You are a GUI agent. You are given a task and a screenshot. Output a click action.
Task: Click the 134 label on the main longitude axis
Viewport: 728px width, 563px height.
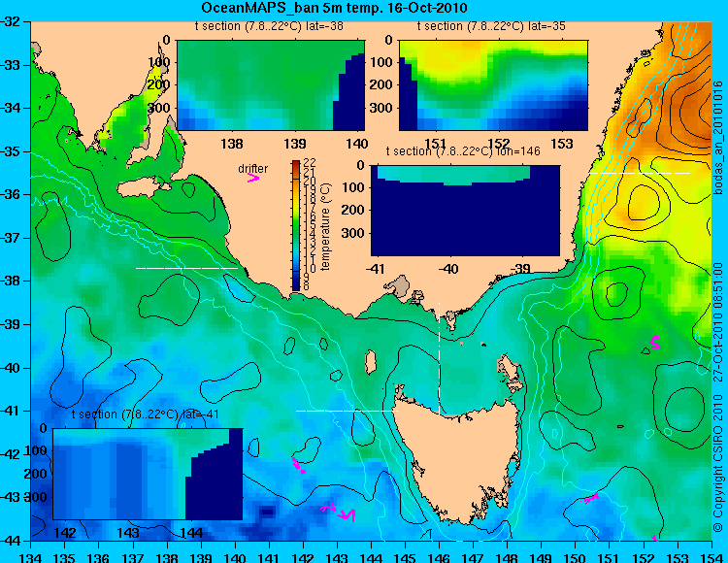pyautogui.click(x=31, y=556)
